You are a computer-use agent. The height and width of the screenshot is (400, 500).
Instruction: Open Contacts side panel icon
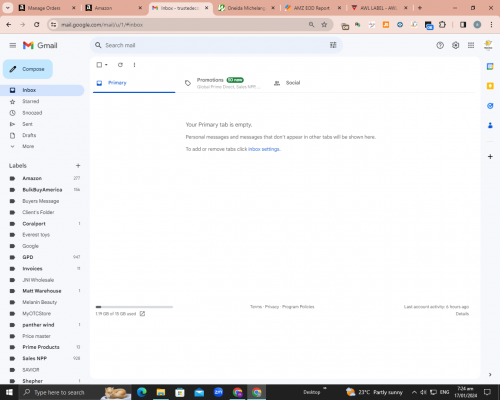[490, 125]
